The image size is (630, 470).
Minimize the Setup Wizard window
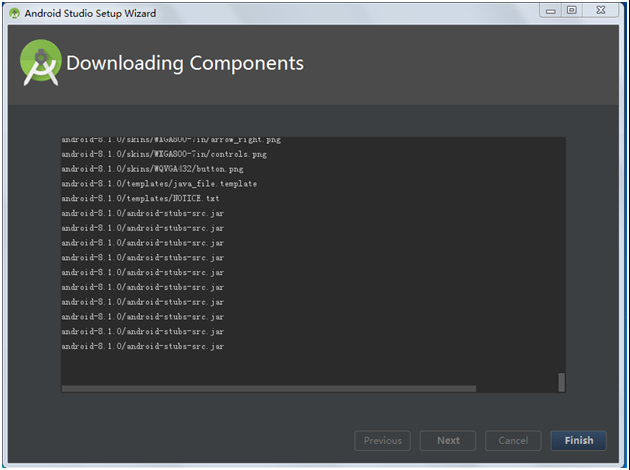coord(551,11)
